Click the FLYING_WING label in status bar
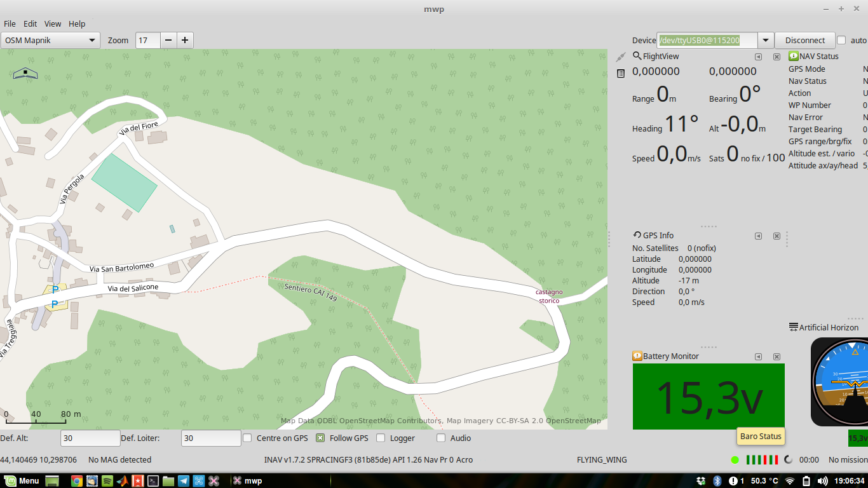Image resolution: width=868 pixels, height=488 pixels. (x=602, y=459)
